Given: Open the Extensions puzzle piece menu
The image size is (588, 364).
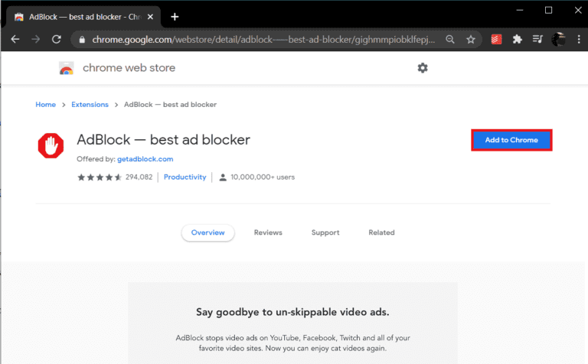Looking at the screenshot, I should coord(518,39).
